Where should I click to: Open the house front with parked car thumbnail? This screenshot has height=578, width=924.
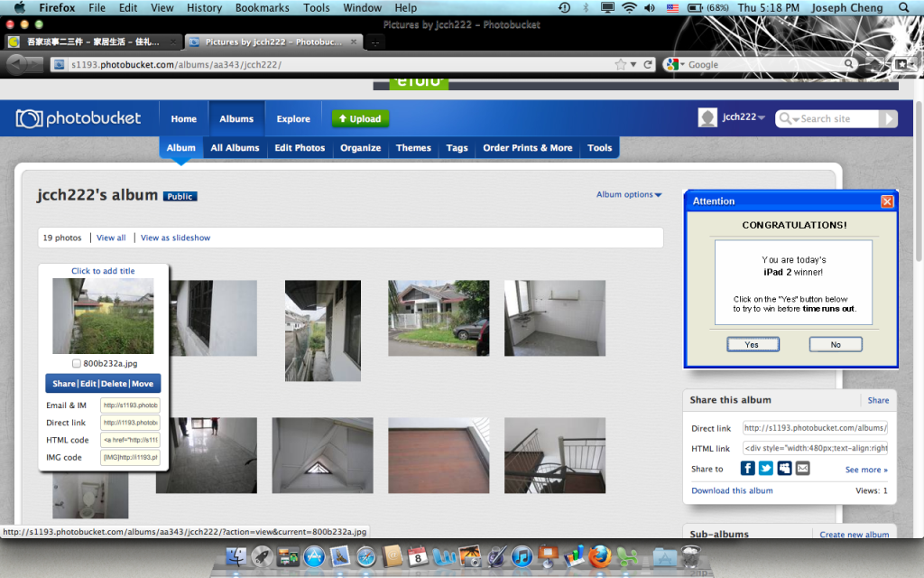439,318
